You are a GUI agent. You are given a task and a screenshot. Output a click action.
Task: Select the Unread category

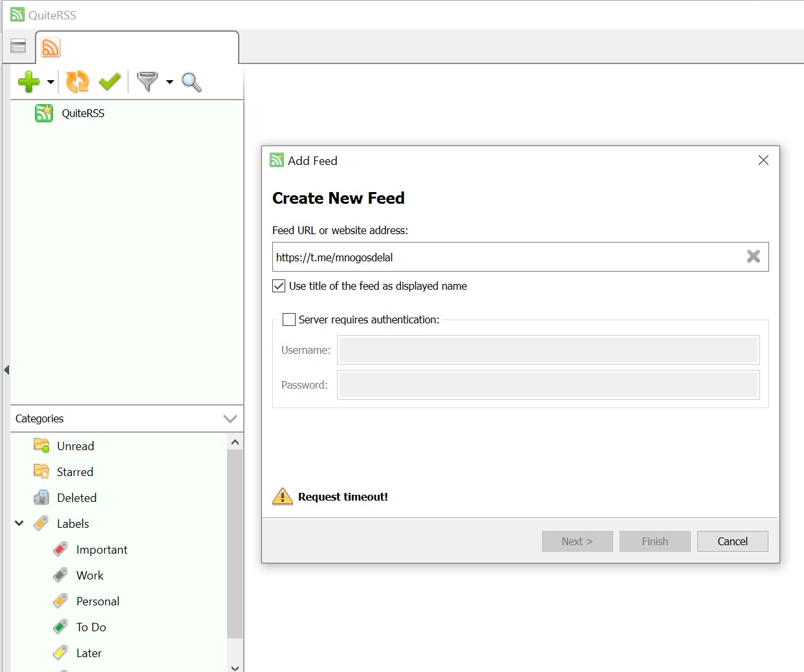pos(75,446)
